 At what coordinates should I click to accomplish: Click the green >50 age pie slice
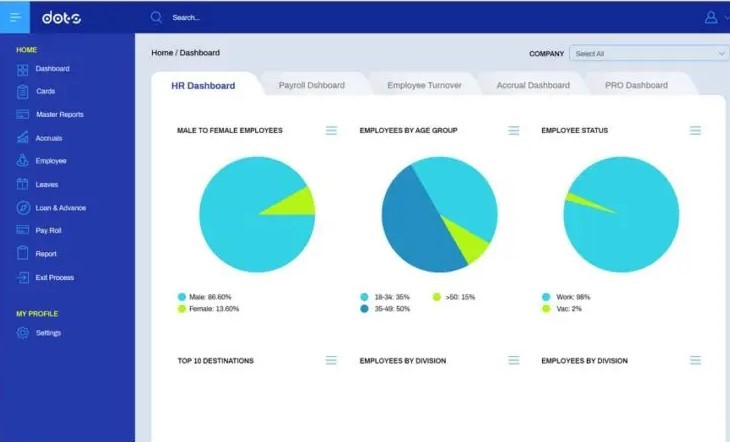[469, 241]
